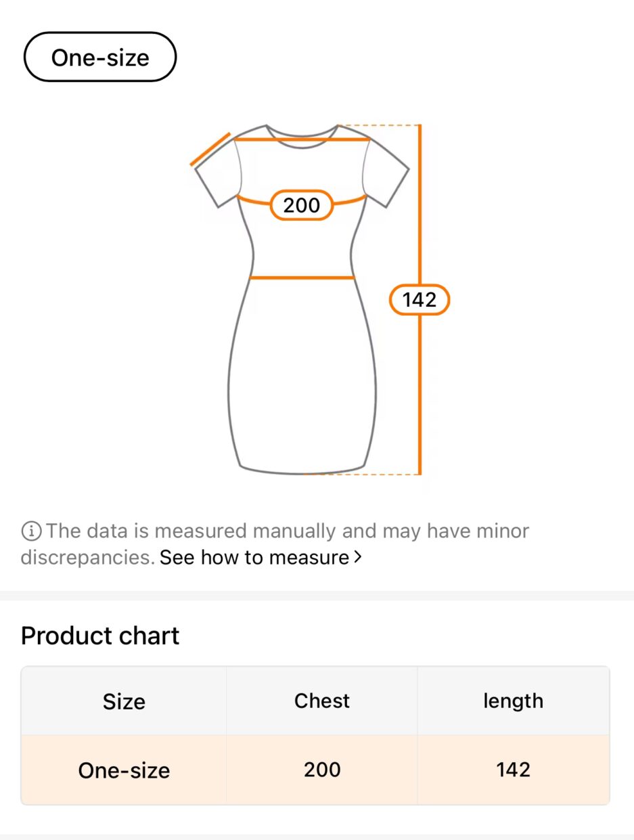The image size is (634, 840).
Task: Click the orange sleeve length line
Action: 210,149
